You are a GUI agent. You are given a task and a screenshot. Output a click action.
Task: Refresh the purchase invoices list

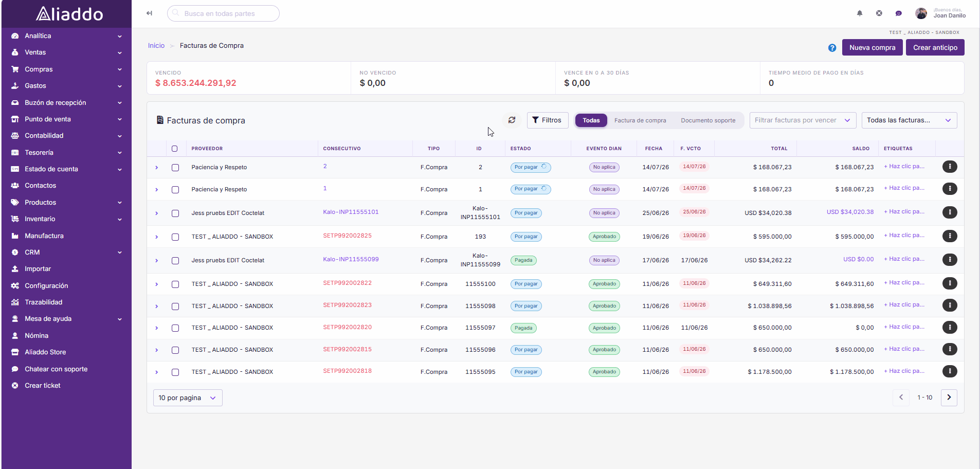[512, 120]
